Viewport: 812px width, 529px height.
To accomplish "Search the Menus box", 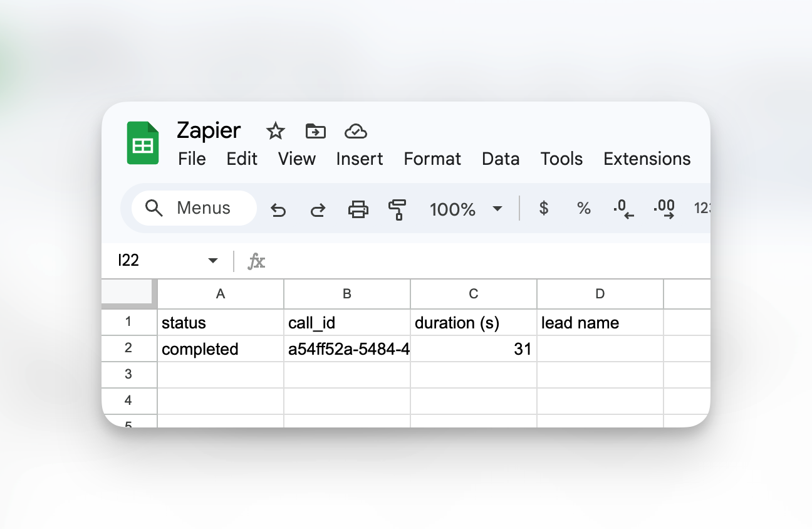I will point(194,208).
